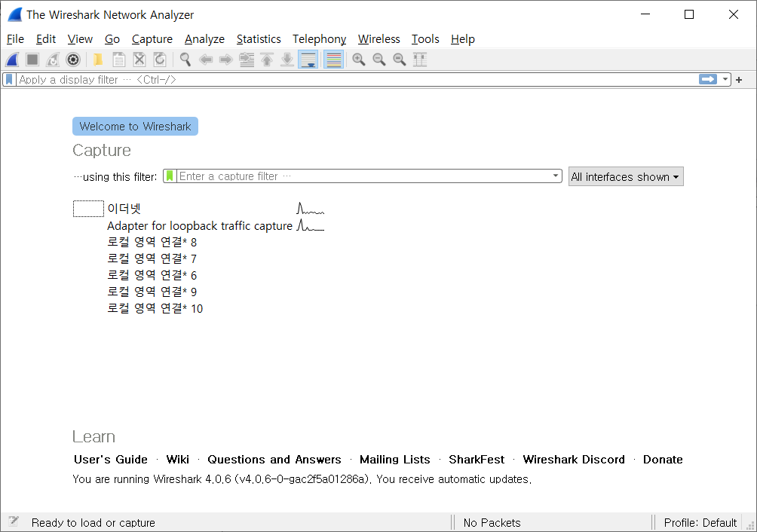Screen dimensions: 757x532
Task: Open display filter history dropdown
Action: 725,80
